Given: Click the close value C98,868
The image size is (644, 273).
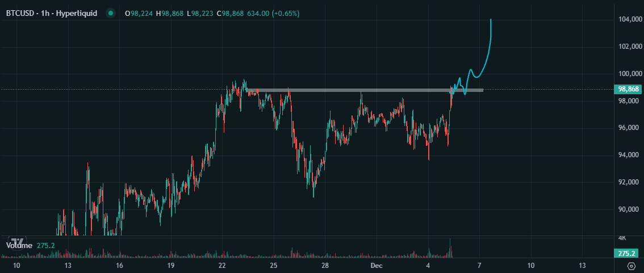Looking at the screenshot, I should point(230,14).
